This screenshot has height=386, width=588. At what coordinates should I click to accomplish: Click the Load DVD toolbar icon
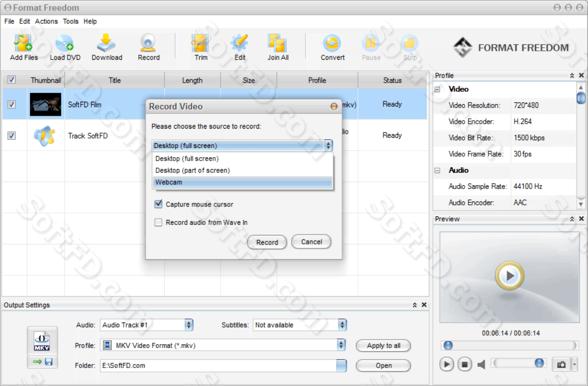(x=64, y=47)
